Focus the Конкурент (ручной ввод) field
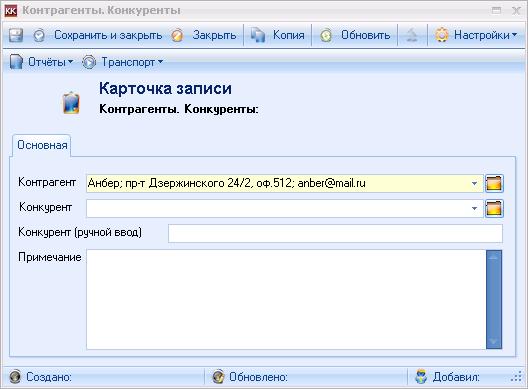Image resolution: width=528 pixels, height=389 pixels. [x=335, y=233]
